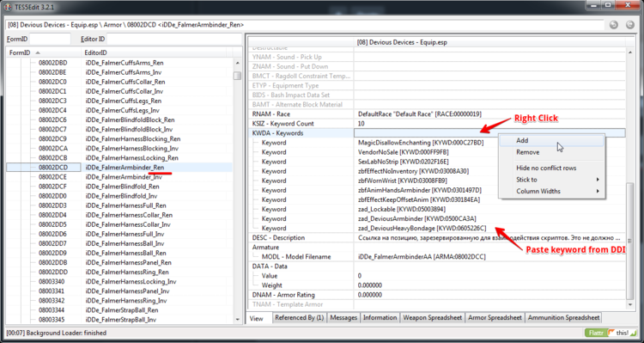Image resolution: width=644 pixels, height=343 pixels.
Task: Select record iDDe_FalmerCuffsArms_Ren
Action: tap(125, 63)
